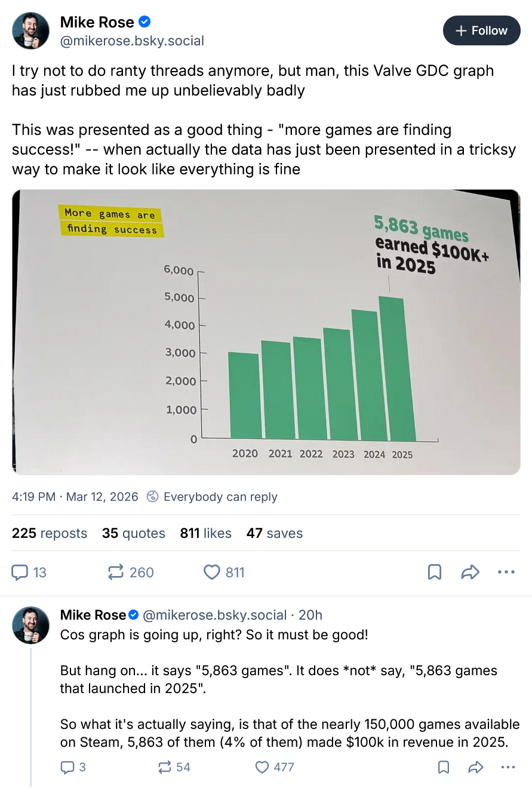Show the 811 likes list
Screen dimensions: 532x788
click(205, 533)
